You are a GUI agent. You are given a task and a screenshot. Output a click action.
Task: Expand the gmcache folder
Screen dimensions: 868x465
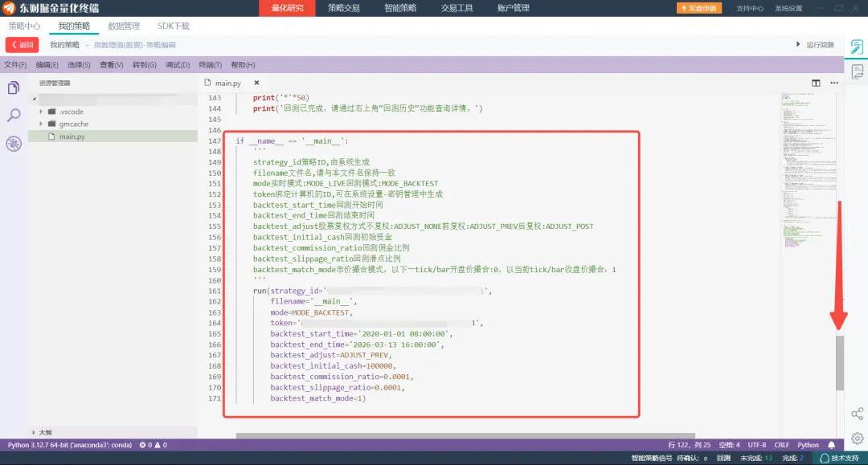(x=40, y=124)
